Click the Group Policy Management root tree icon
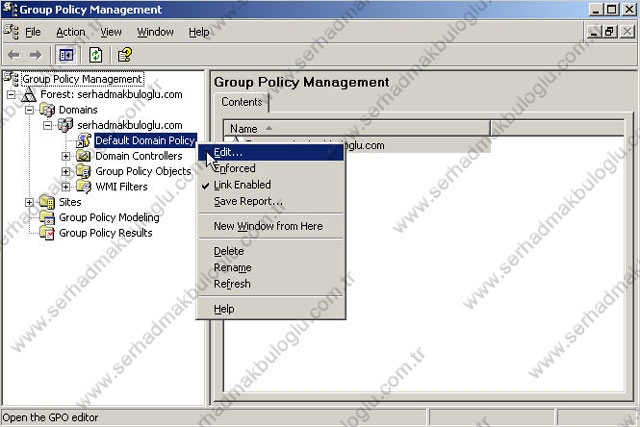The image size is (640, 427). tap(11, 79)
